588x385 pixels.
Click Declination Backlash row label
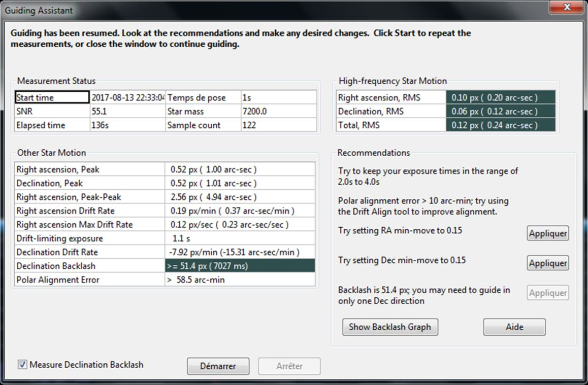(x=90, y=266)
